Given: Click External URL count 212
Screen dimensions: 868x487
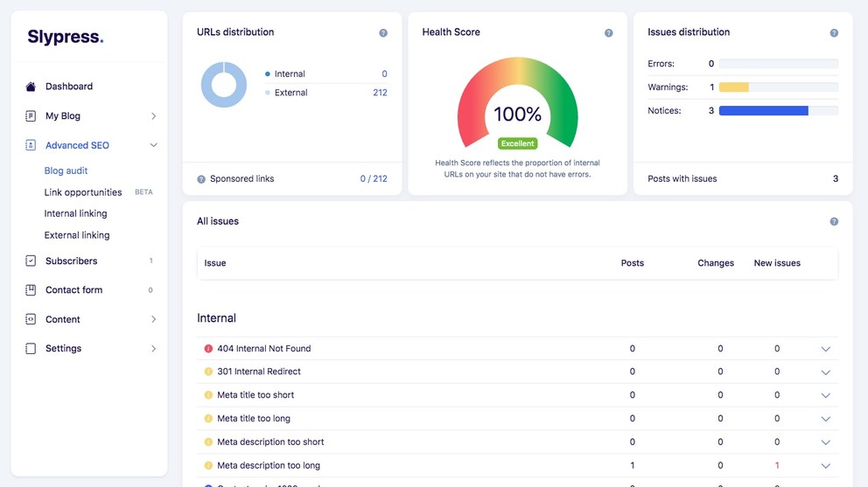Looking at the screenshot, I should click(380, 93).
